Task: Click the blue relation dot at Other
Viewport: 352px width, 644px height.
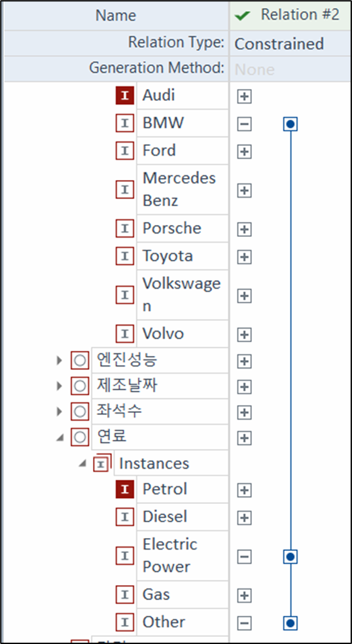Action: [x=290, y=622]
